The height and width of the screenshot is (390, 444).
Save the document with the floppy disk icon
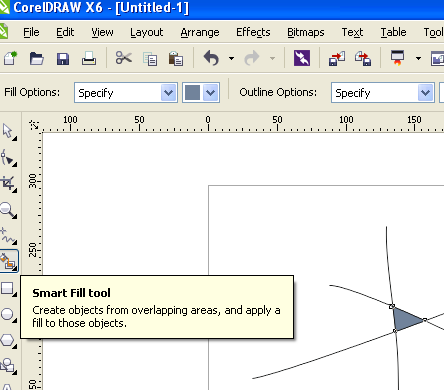(x=63, y=59)
